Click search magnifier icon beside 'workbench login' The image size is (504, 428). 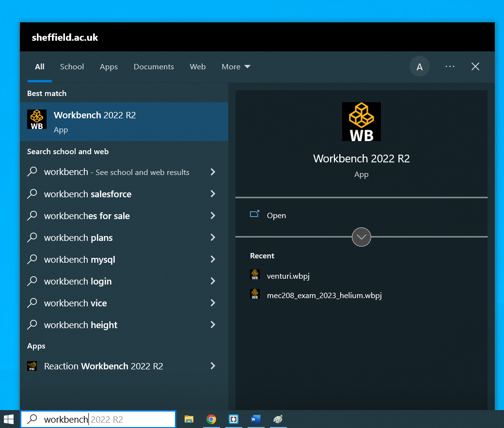pyautogui.click(x=32, y=281)
